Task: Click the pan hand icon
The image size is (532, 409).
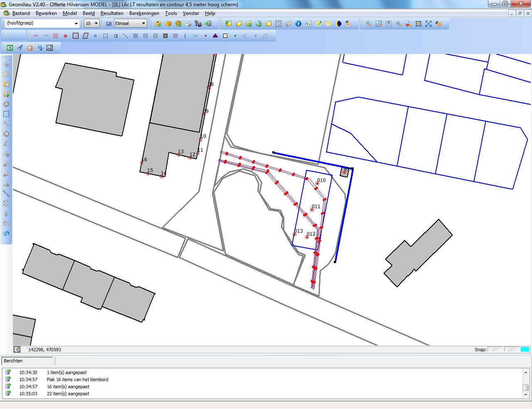Action: click(438, 24)
